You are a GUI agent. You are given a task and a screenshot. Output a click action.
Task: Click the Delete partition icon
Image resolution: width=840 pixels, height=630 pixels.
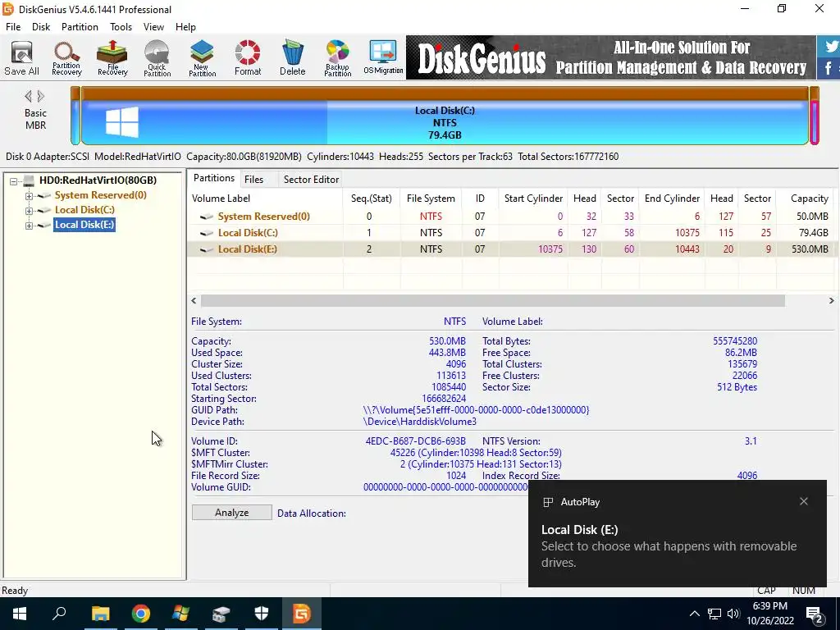tap(293, 58)
